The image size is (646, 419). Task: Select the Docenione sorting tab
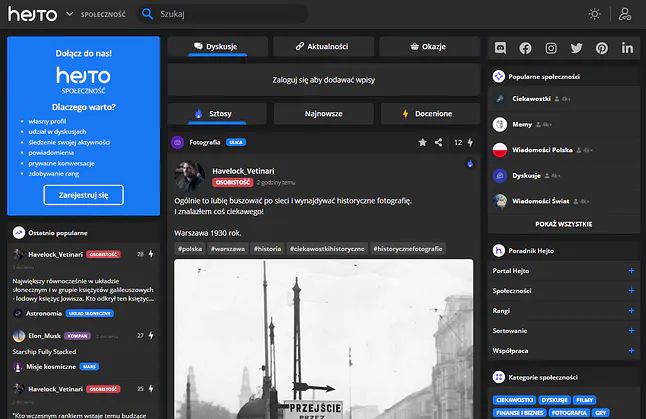[430, 114]
